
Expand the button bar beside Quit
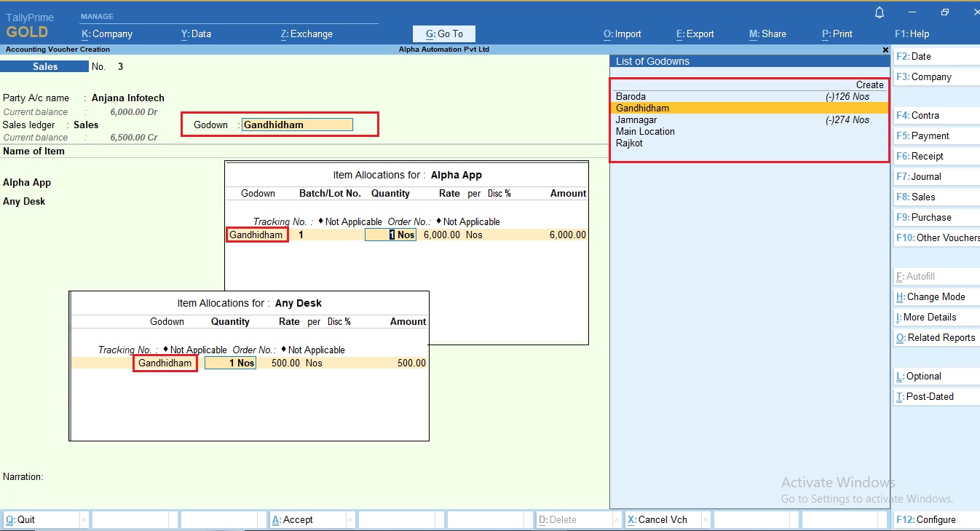[84, 519]
